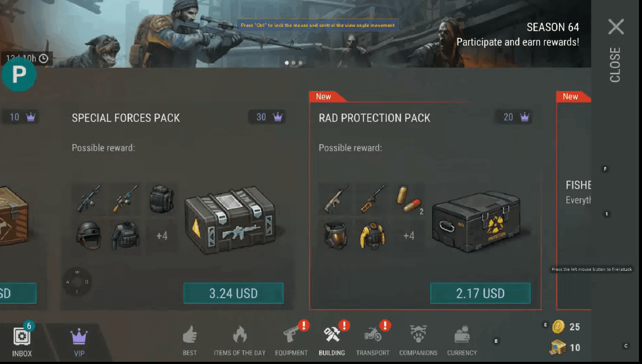Screen dimensions: 642x364
Task: Tap the +4 more rewards in Special Forces Pack
Action: coord(162,236)
